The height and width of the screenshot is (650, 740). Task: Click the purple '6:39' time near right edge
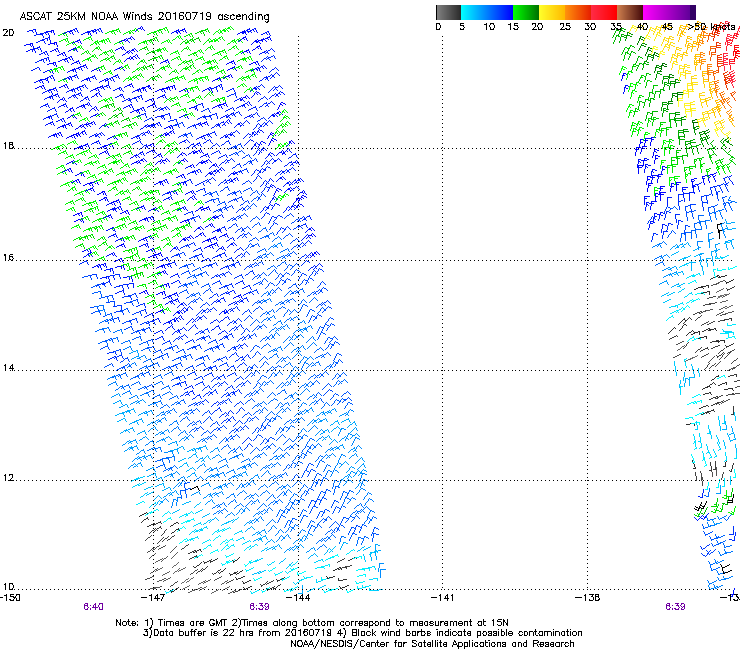(675, 607)
